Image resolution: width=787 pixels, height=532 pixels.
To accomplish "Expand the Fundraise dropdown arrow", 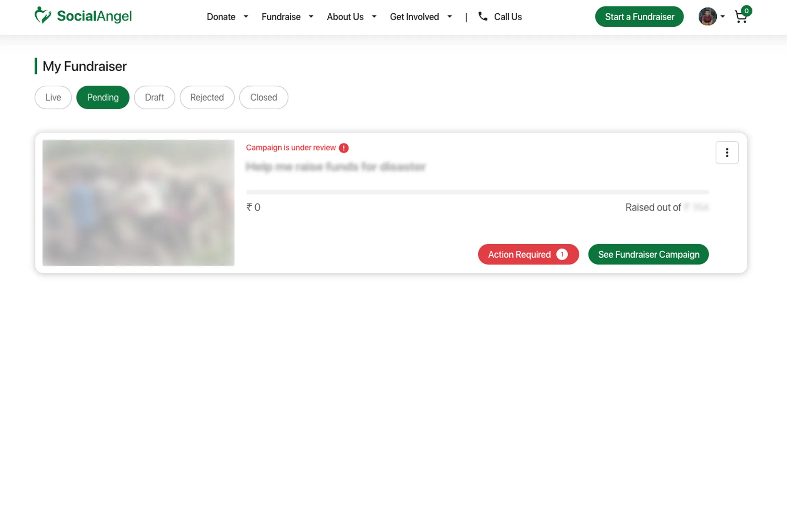I will pos(311,16).
